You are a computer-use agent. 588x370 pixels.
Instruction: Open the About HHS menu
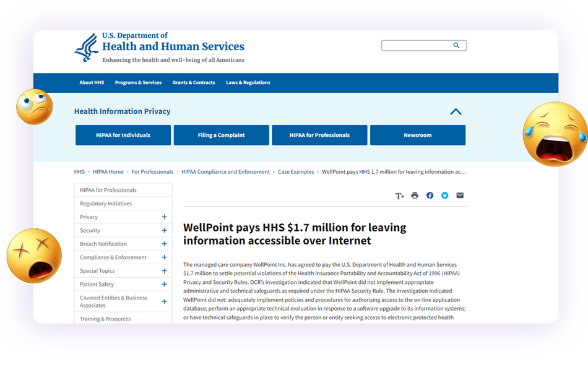coord(92,82)
